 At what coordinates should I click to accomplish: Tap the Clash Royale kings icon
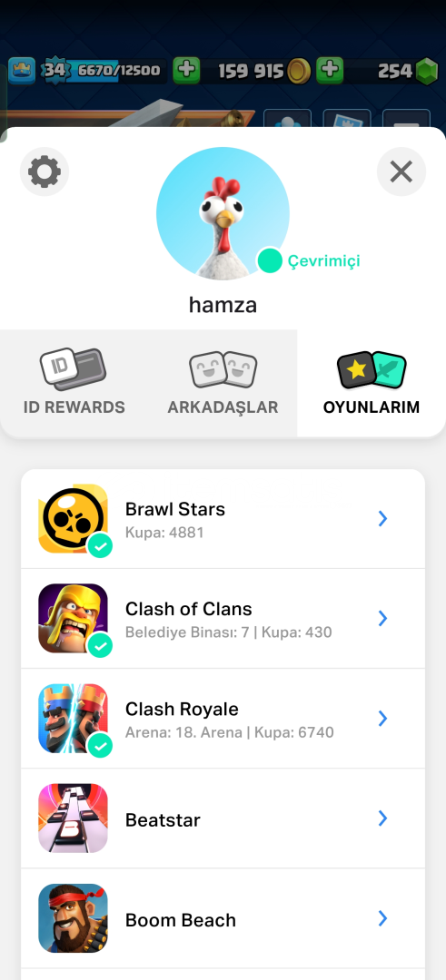coord(74,718)
